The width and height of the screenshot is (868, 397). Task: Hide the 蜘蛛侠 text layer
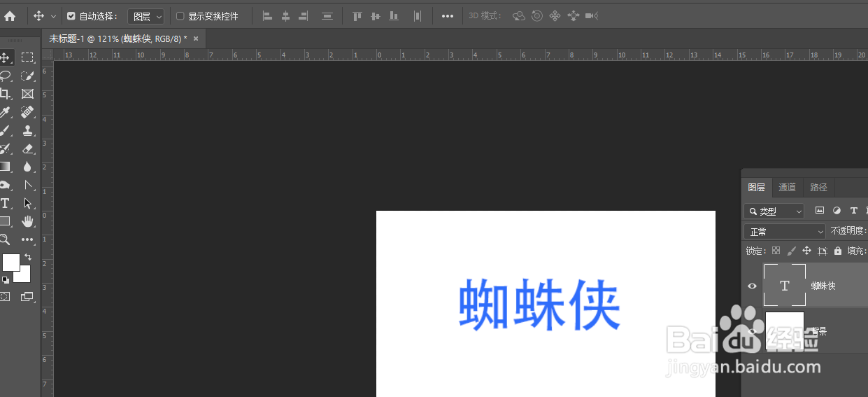753,286
